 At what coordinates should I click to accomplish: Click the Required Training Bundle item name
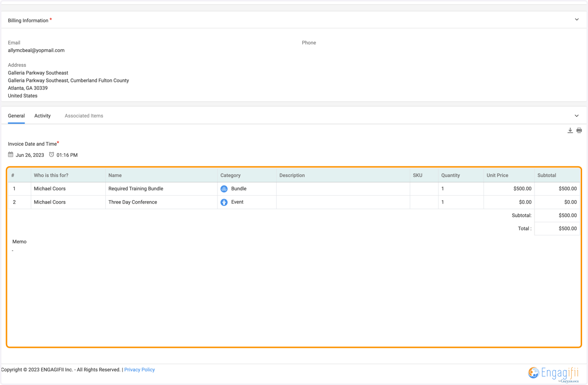point(136,189)
